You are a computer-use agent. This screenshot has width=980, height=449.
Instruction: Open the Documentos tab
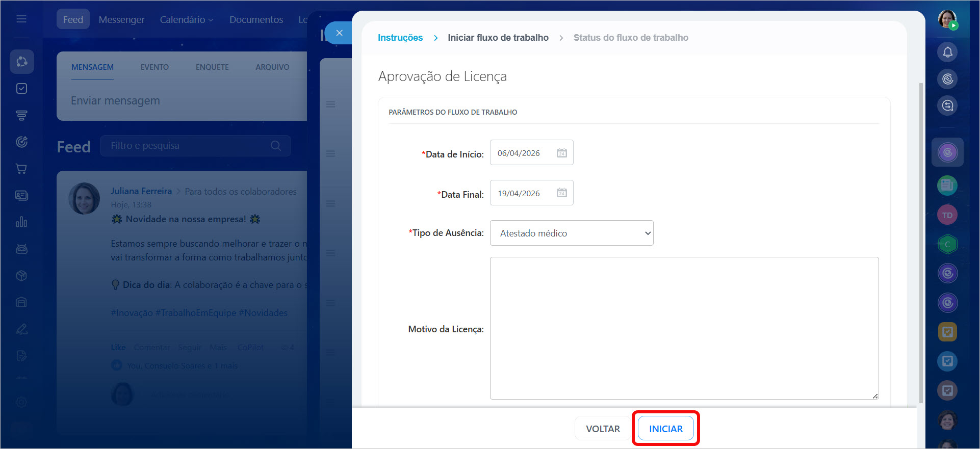click(x=256, y=19)
